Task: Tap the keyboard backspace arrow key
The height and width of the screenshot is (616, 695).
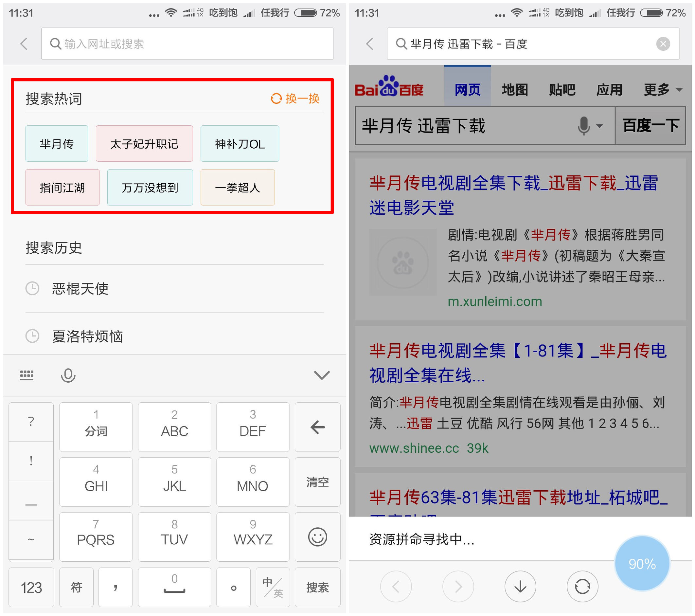Action: tap(318, 427)
